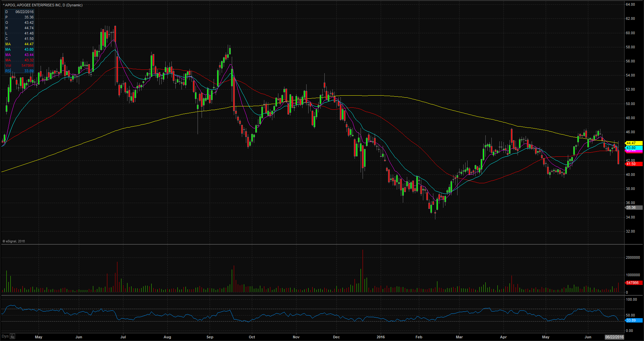Click the Apr label on time axis

coord(503,337)
